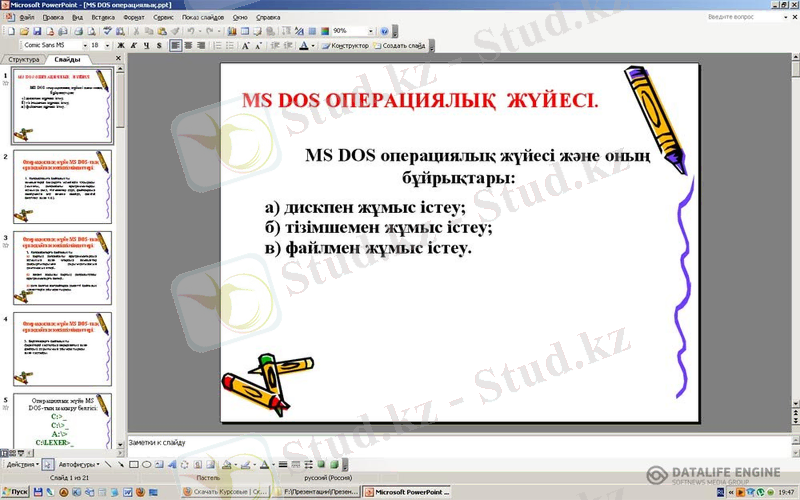Open the Автофигуры dropdown
The height and width of the screenshot is (500, 800).
point(79,464)
